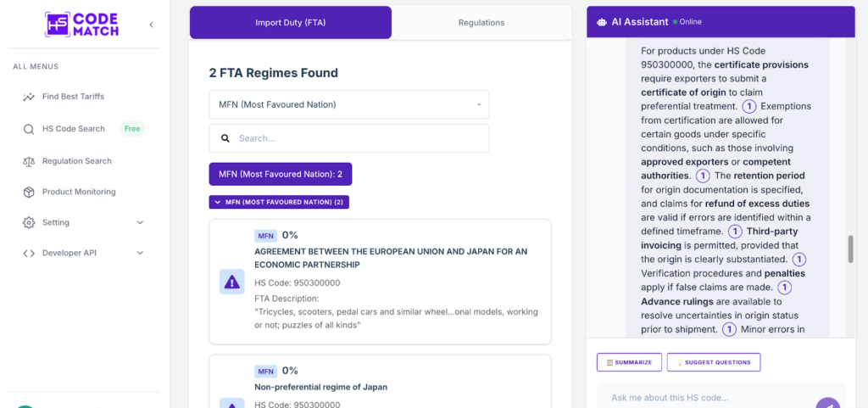Click the AI chat scrollbar thumb
This screenshot has width=868, height=408.
(850, 249)
